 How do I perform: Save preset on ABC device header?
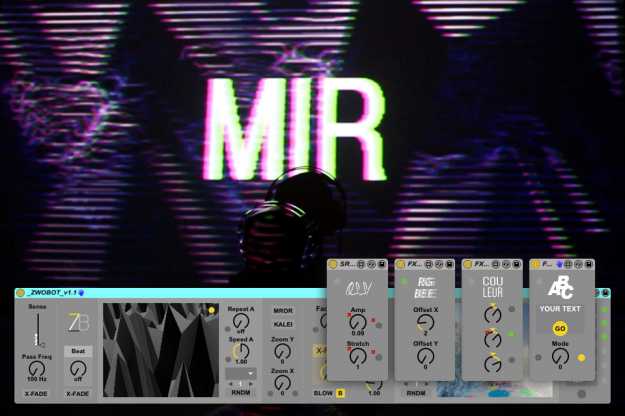[589, 264]
